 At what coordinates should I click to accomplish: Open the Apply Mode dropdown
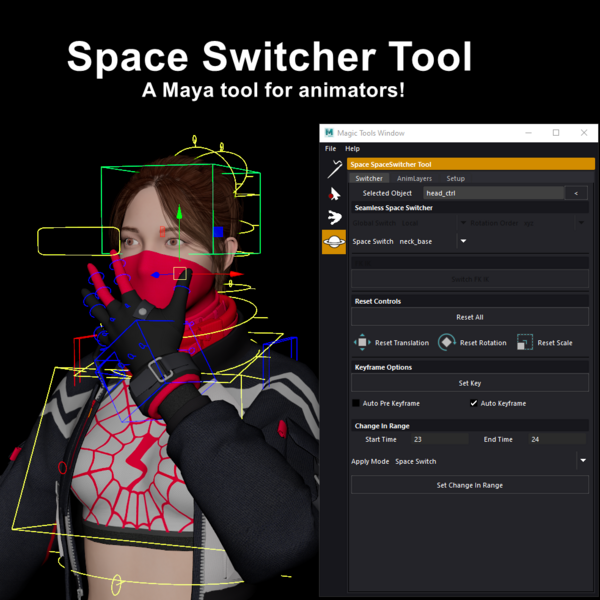tap(583, 461)
